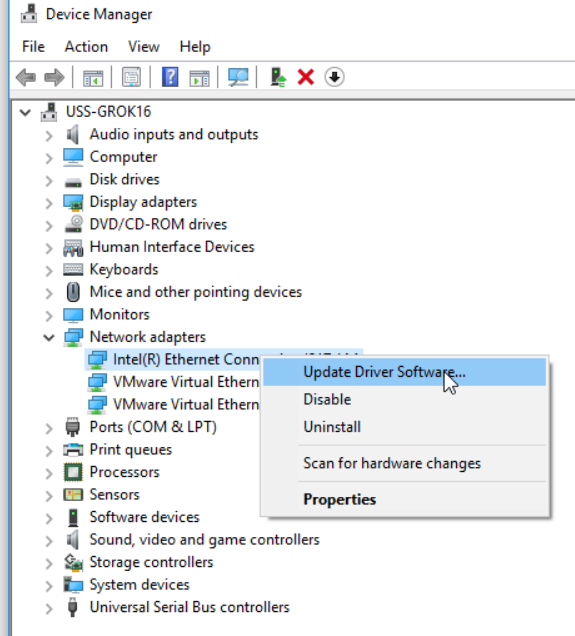Expand Universal Serial Bus controllers node
The width and height of the screenshot is (575, 636).
(x=49, y=608)
